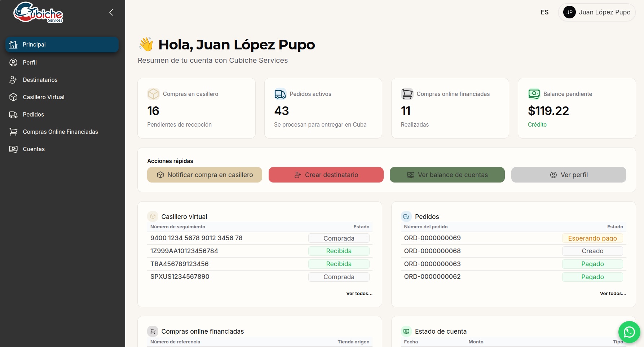Click Compra­da badge for tracking 9400 1234
The height and width of the screenshot is (347, 644).
339,238
